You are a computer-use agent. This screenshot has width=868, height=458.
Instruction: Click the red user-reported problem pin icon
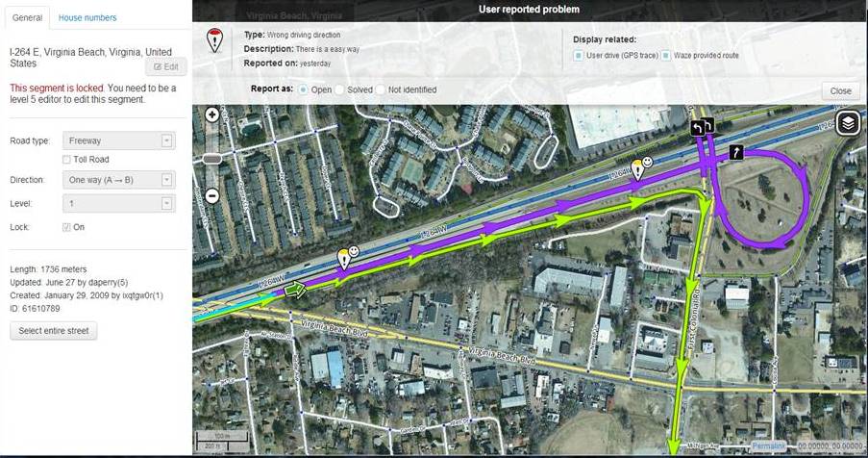tap(214, 41)
